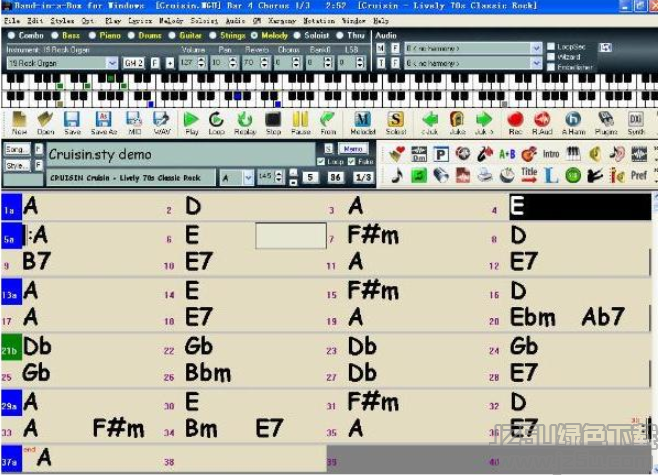This screenshot has width=659, height=475.
Task: Adjust the Reverb 70 spinner arrows
Action: pyautogui.click(x=264, y=63)
